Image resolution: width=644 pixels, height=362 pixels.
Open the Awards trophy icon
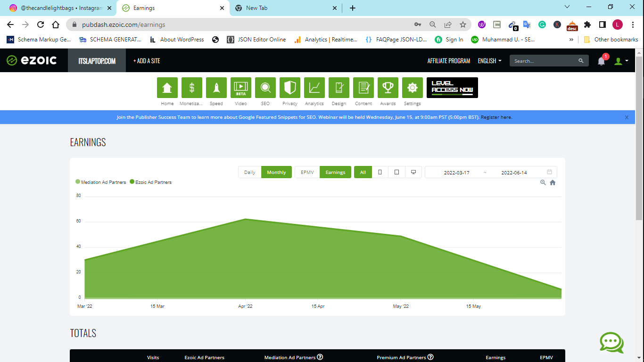coord(388,88)
